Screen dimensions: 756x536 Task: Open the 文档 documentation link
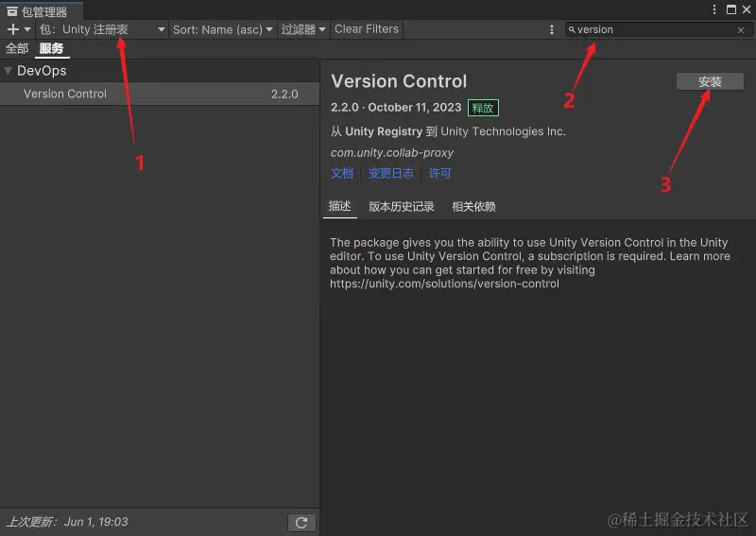[342, 173]
